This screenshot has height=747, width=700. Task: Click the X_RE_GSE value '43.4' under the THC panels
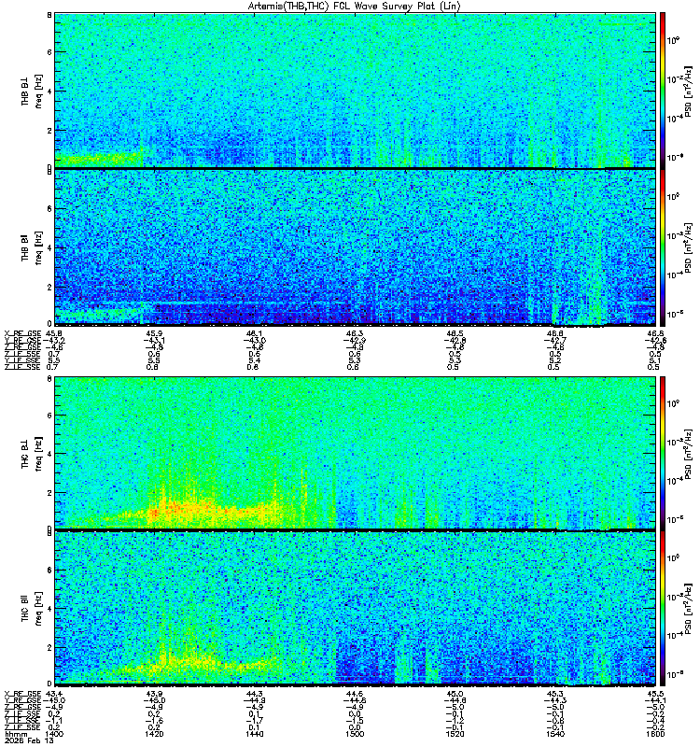click(x=53, y=694)
